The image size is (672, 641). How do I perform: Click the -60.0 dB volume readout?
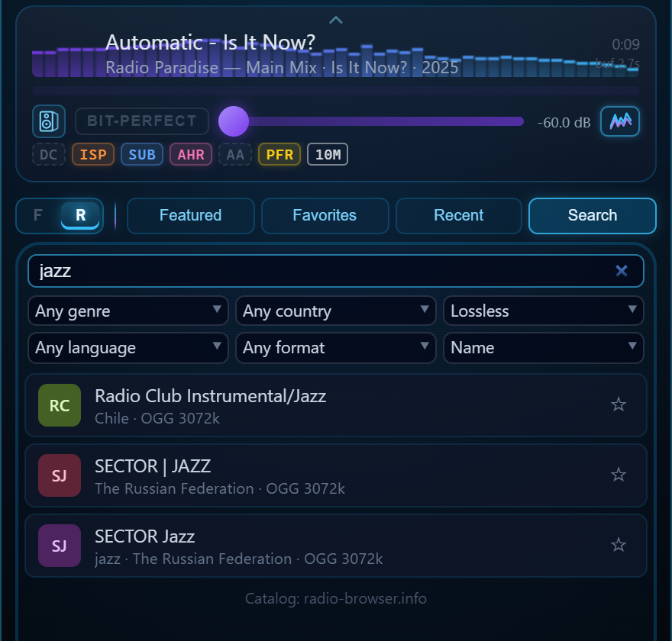click(564, 123)
